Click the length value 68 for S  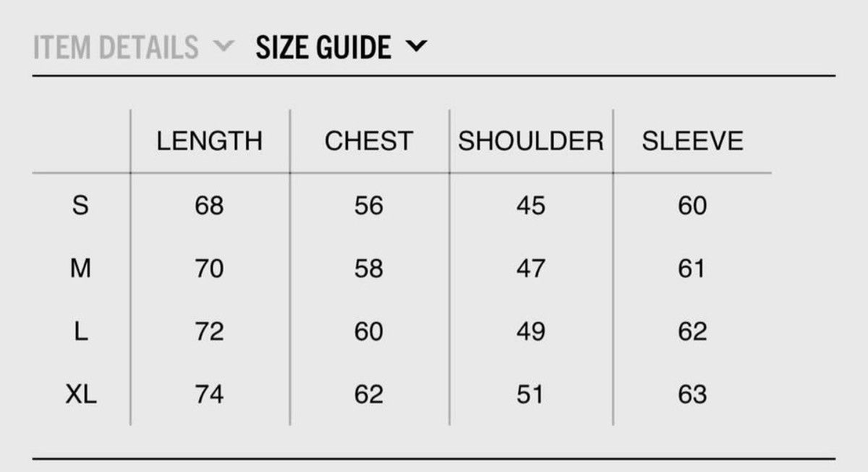coord(209,206)
